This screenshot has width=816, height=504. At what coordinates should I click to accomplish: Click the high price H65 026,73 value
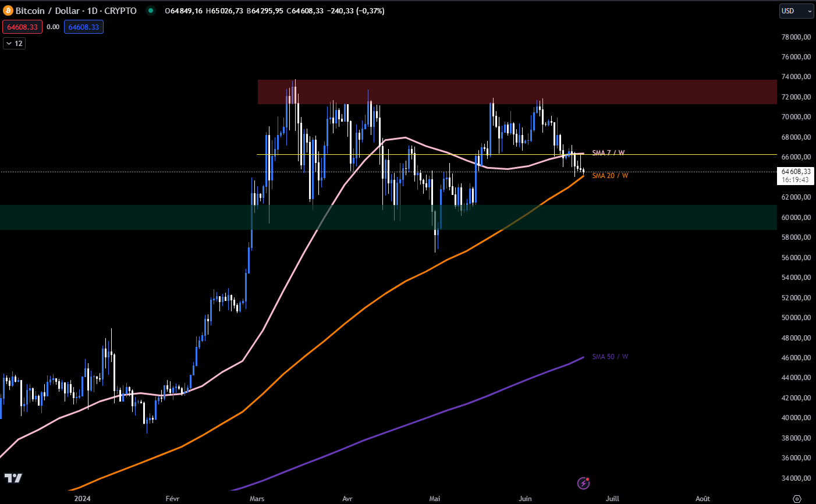tap(224, 10)
